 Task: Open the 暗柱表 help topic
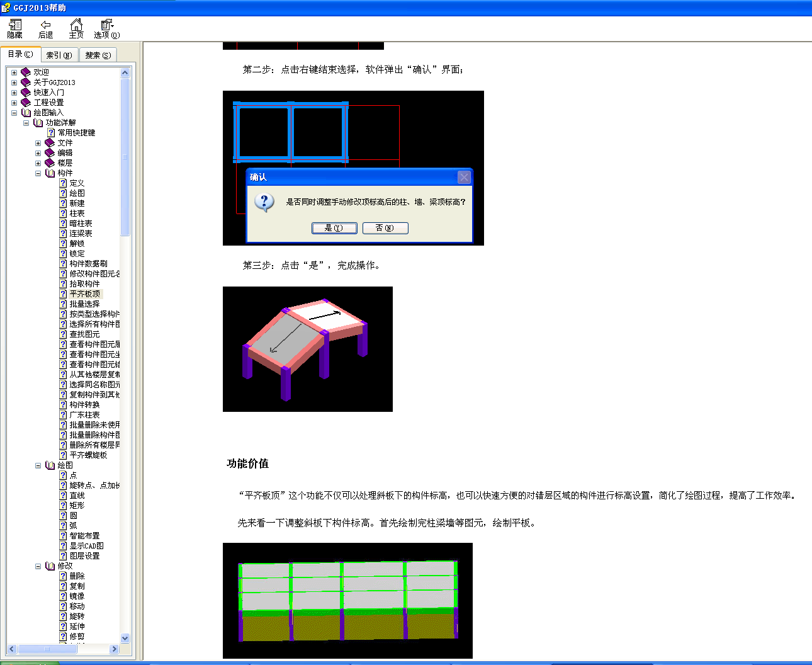click(81, 224)
